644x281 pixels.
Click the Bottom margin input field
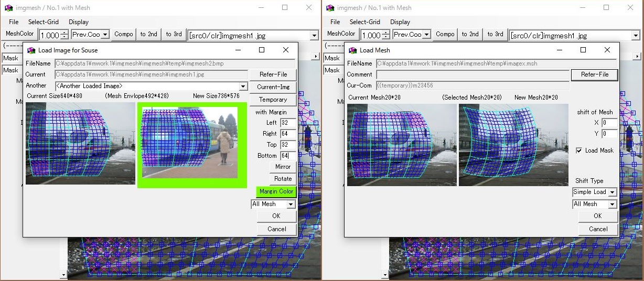(287, 156)
